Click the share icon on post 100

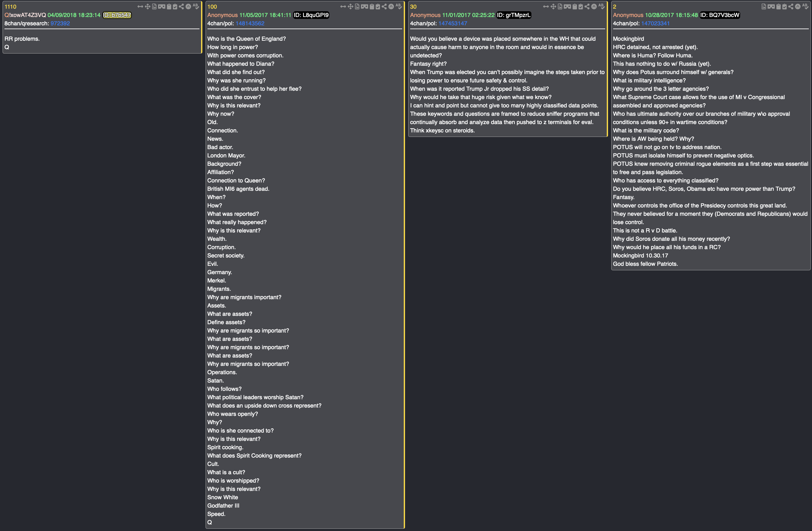[x=384, y=6]
